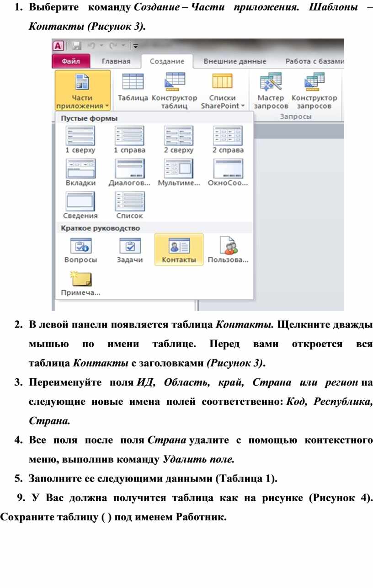The height and width of the screenshot is (588, 373).
Task: Choose the Мультимедиа blank form
Action: [x=179, y=172]
